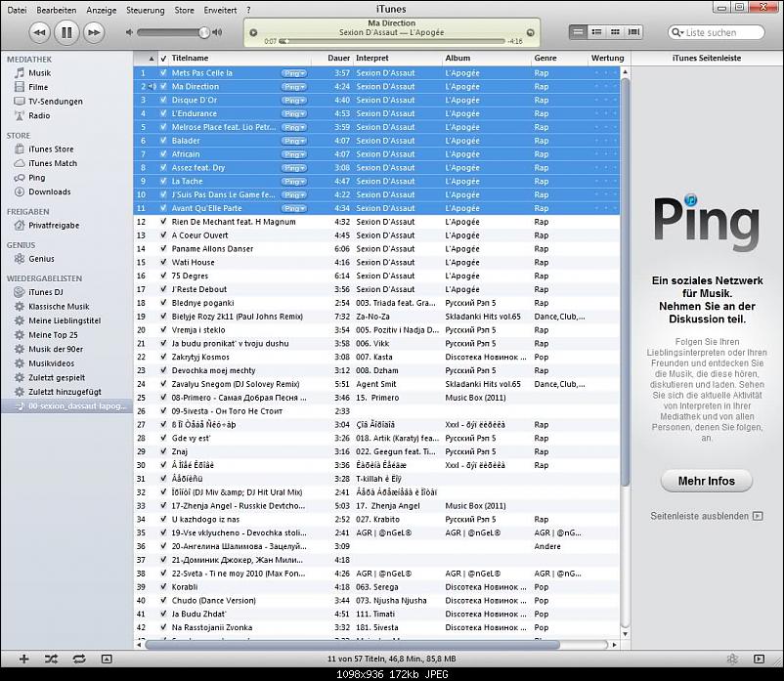Open the Steuerung menu

[146, 9]
